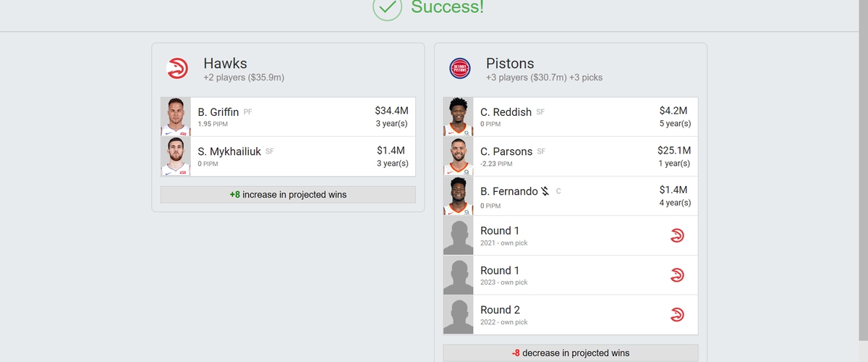This screenshot has height=362, width=868.
Task: Click Hawks logo on 2023 Round 1 pick
Action: tap(677, 275)
